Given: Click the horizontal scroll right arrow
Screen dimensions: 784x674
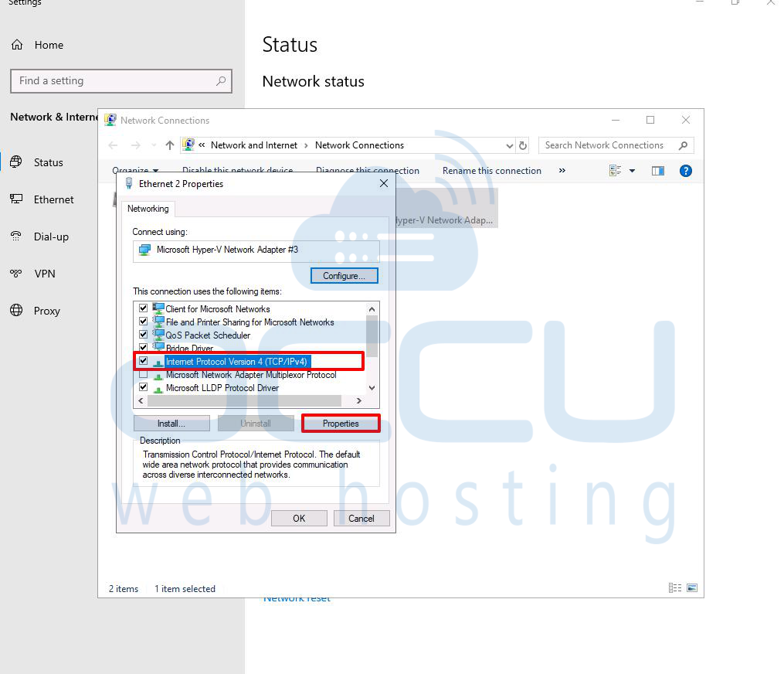Looking at the screenshot, I should point(358,401).
